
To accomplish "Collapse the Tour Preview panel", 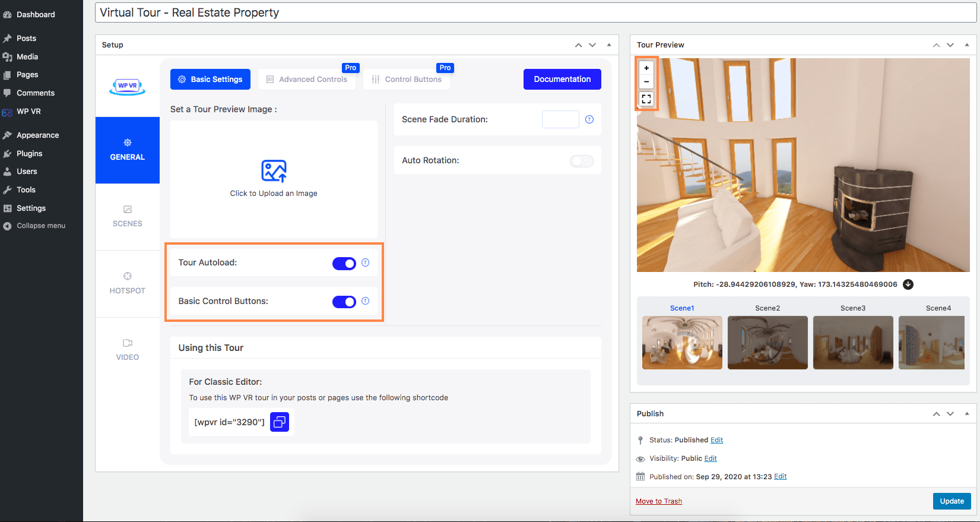I will tap(966, 45).
